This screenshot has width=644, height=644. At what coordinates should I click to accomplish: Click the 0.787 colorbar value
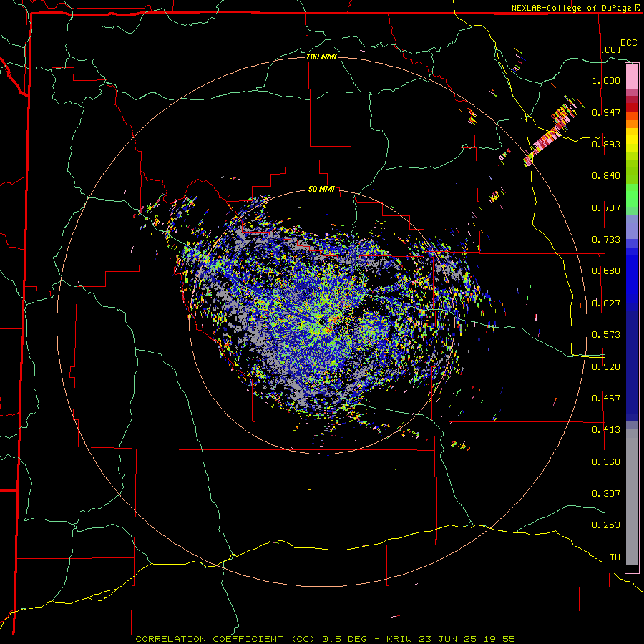[x=606, y=208]
